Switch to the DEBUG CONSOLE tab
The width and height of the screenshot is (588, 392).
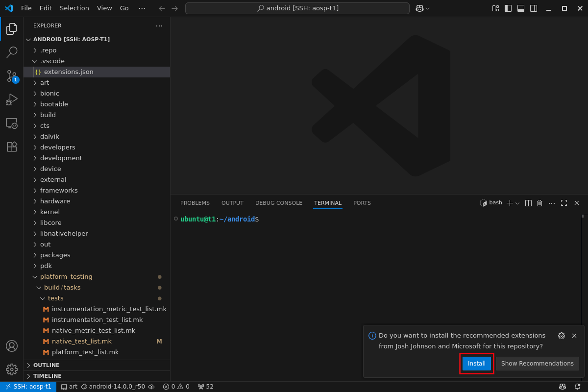(x=279, y=203)
